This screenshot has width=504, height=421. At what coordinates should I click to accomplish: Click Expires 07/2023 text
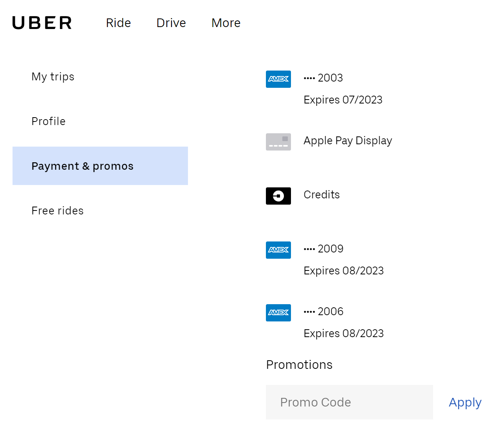343,100
